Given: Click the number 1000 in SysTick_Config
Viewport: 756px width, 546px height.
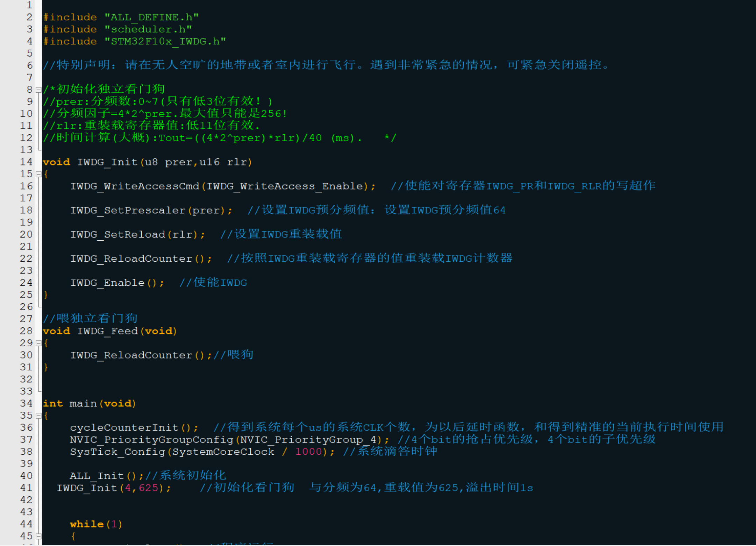Looking at the screenshot, I should coord(308,452).
